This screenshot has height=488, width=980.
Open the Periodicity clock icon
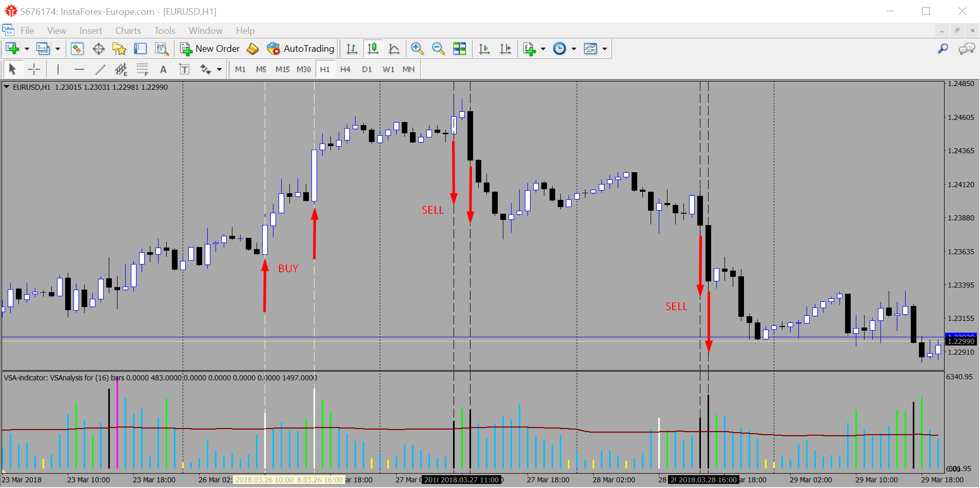pyautogui.click(x=560, y=49)
